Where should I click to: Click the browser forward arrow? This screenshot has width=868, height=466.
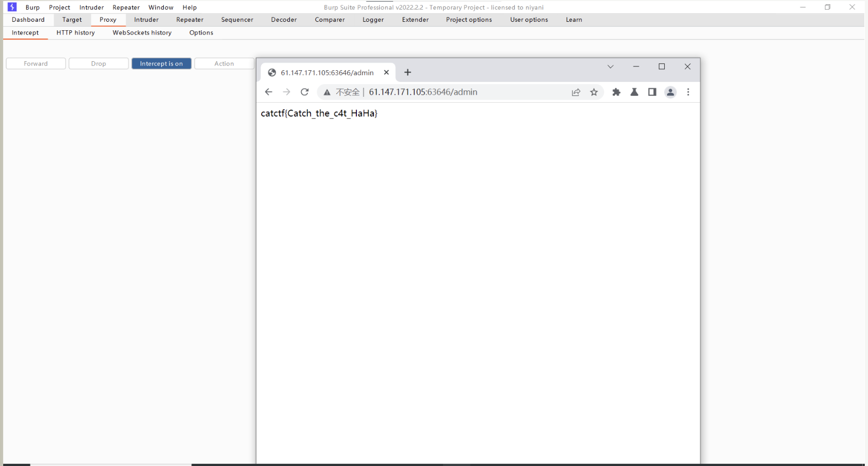[x=287, y=92]
